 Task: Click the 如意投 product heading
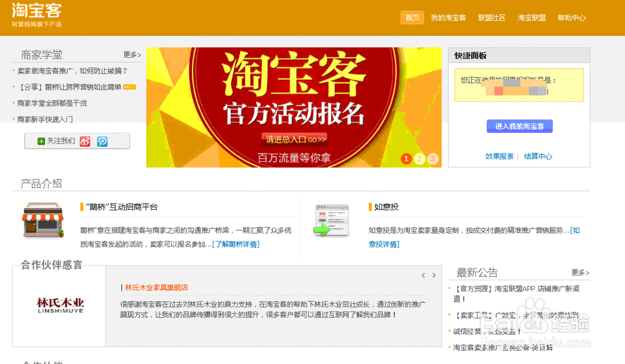pos(386,207)
